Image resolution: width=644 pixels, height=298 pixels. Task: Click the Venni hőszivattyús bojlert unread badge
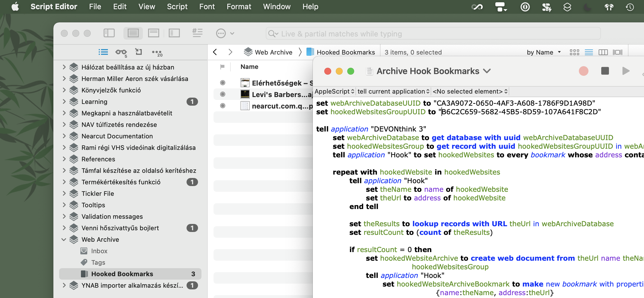(x=192, y=228)
